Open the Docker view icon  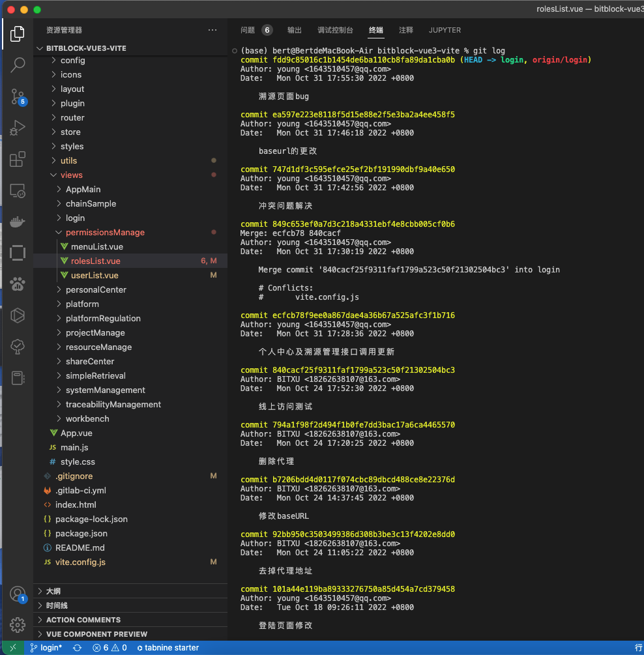pyautogui.click(x=17, y=222)
